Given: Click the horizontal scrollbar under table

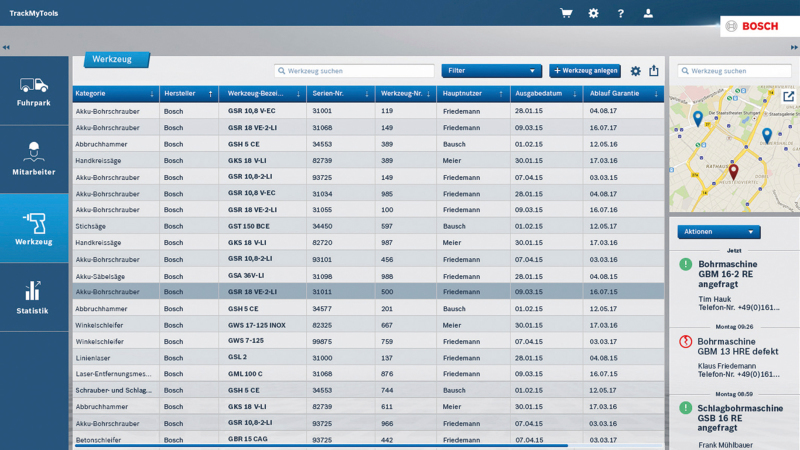Looking at the screenshot, I should (321, 446).
